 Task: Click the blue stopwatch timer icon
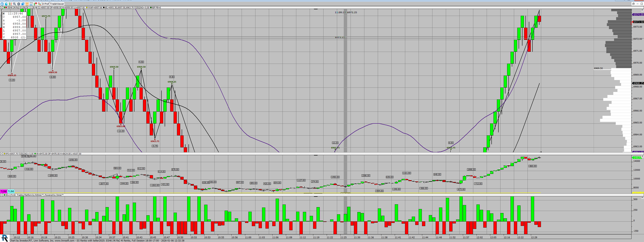(6, 4)
